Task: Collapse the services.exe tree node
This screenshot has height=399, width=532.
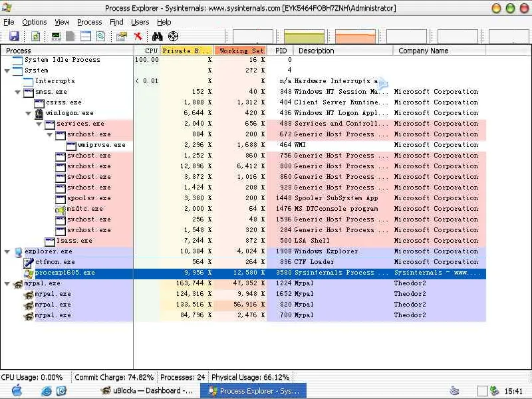Action: (39, 124)
